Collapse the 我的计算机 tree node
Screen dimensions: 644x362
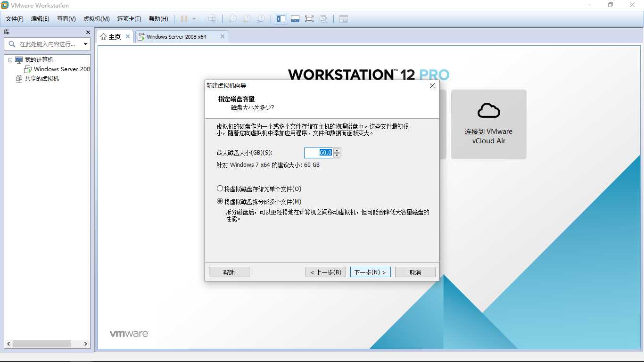point(10,60)
